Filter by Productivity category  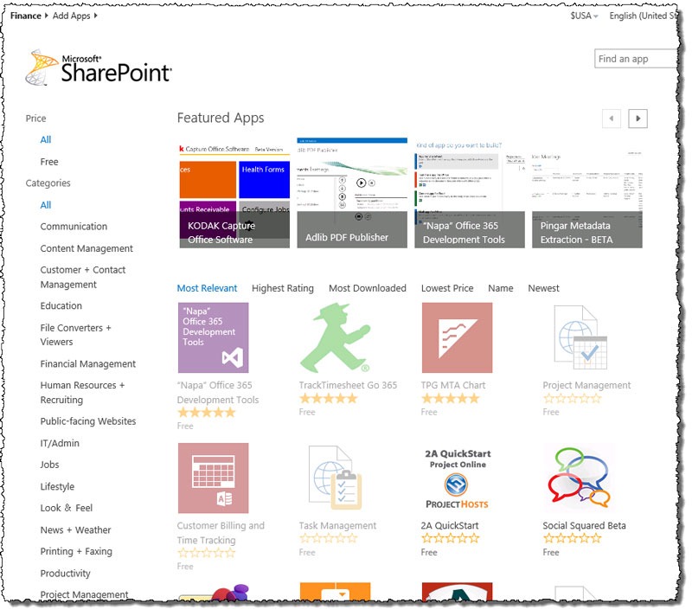66,574
